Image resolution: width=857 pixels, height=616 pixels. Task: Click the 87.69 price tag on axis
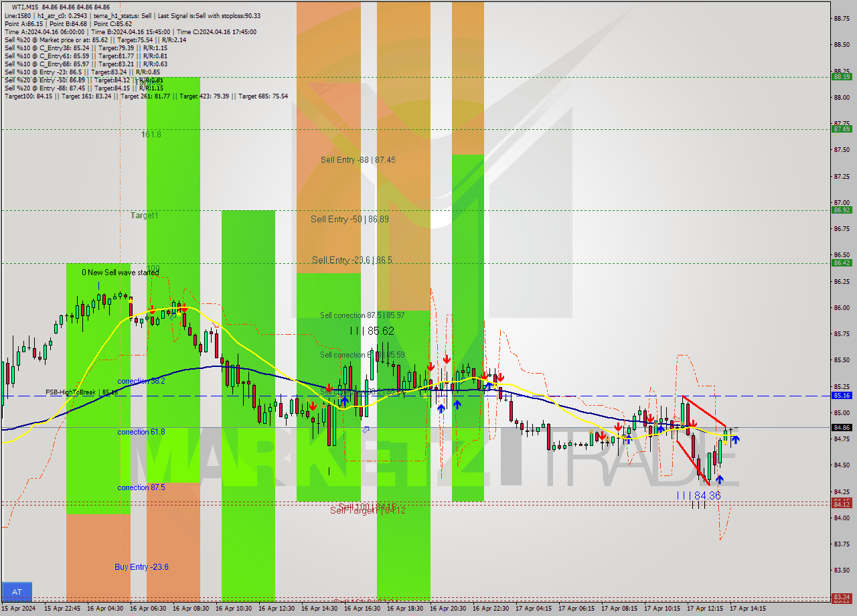click(x=842, y=129)
